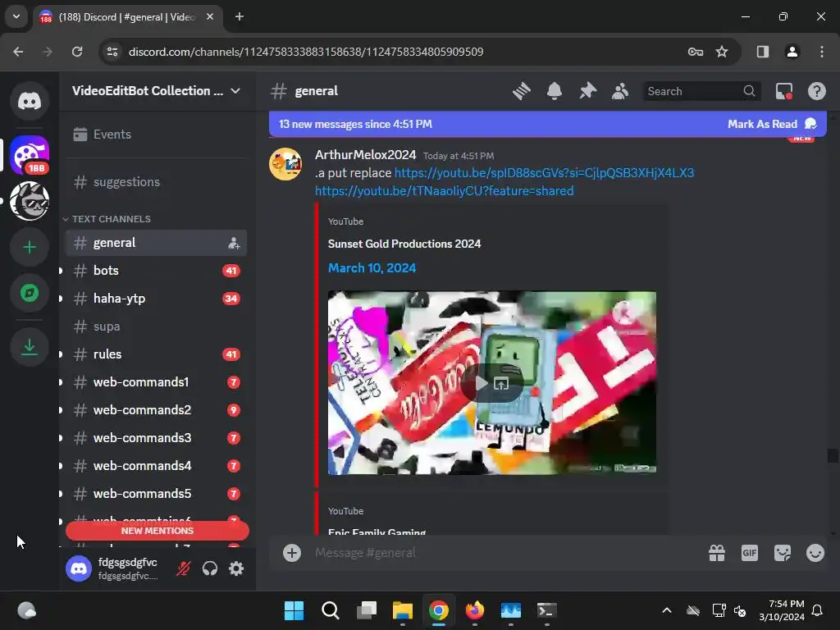The image size is (840, 630).
Task: Open Nitro gift icon
Action: click(x=717, y=553)
